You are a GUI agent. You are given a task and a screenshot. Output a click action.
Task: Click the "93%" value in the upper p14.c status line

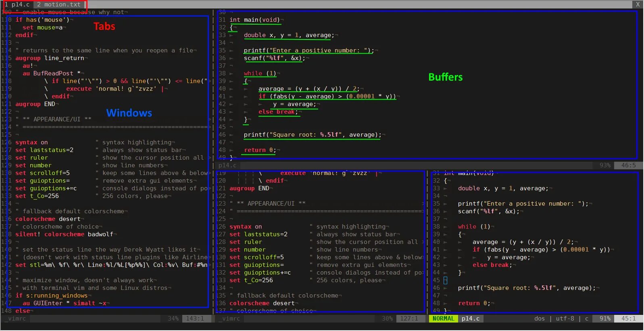tap(605, 165)
